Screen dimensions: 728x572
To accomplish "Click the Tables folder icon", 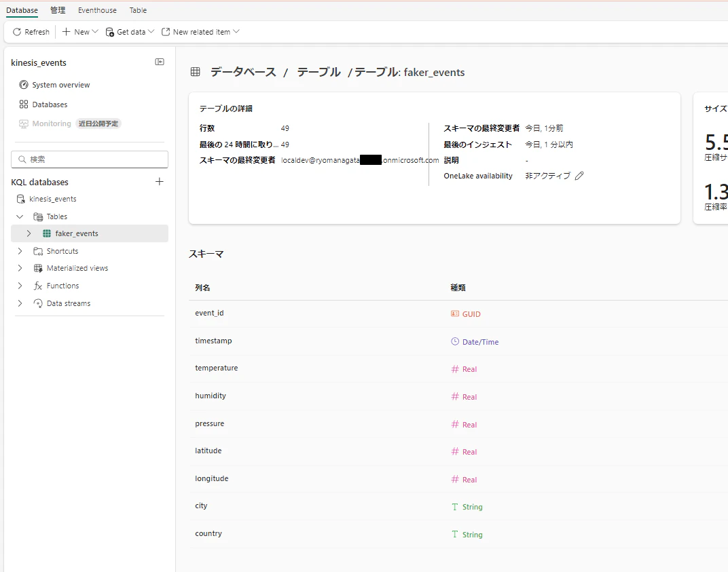I will 38,216.
